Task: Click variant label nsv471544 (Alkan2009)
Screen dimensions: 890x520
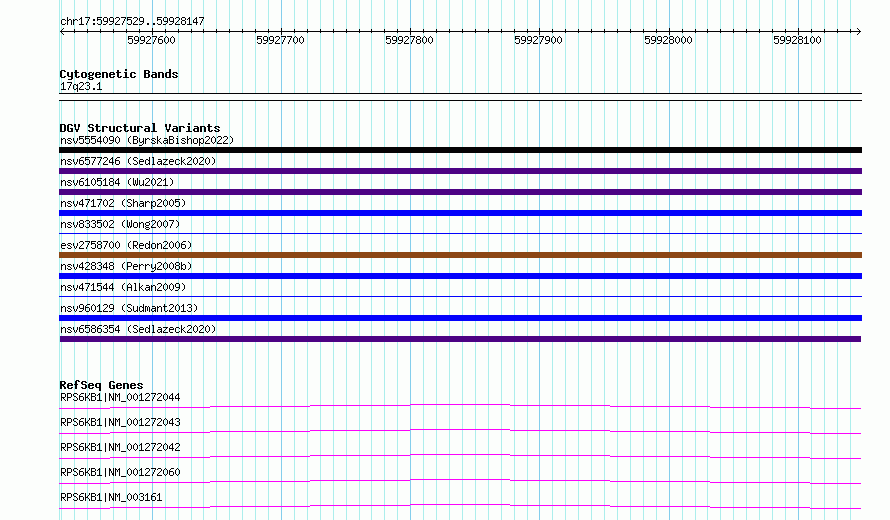Action: click(x=123, y=287)
